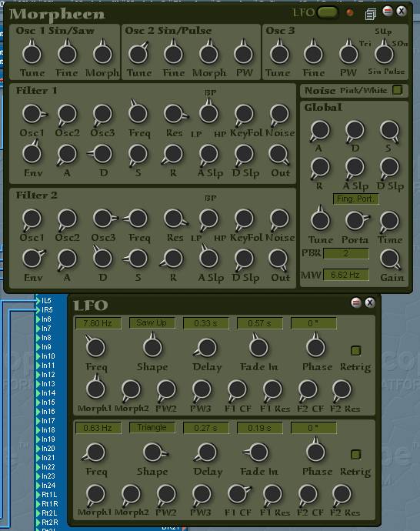The width and height of the screenshot is (420, 531).
Task: Click Filter 1 Res knob
Action: 174,113
